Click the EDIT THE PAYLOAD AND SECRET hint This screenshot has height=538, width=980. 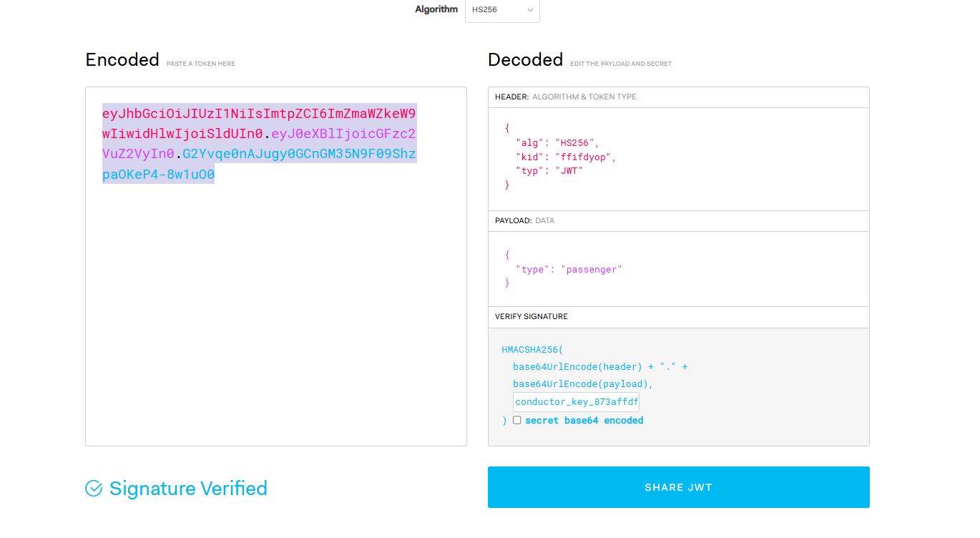click(621, 64)
